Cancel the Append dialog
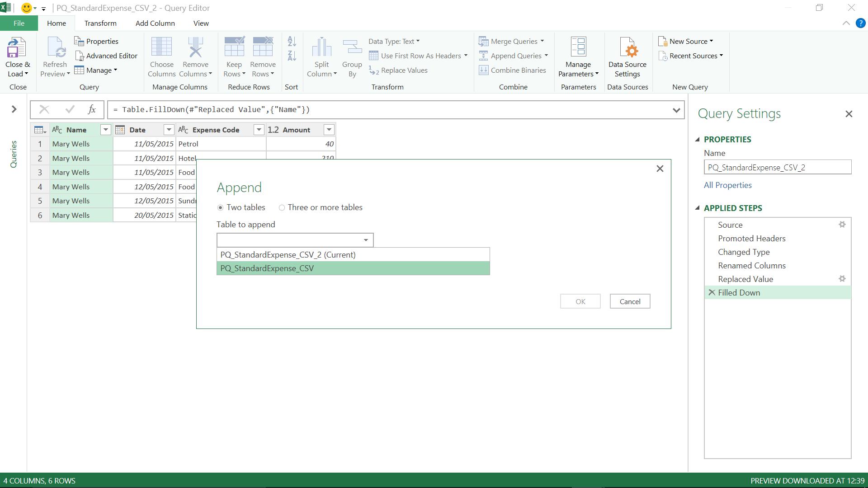 coord(630,301)
